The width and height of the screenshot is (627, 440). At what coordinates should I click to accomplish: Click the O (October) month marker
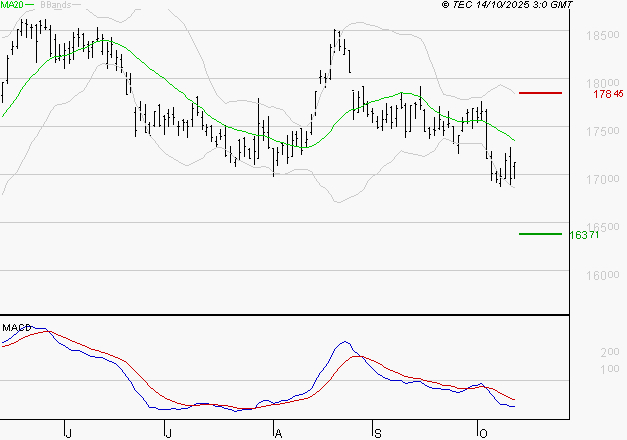pos(480,431)
